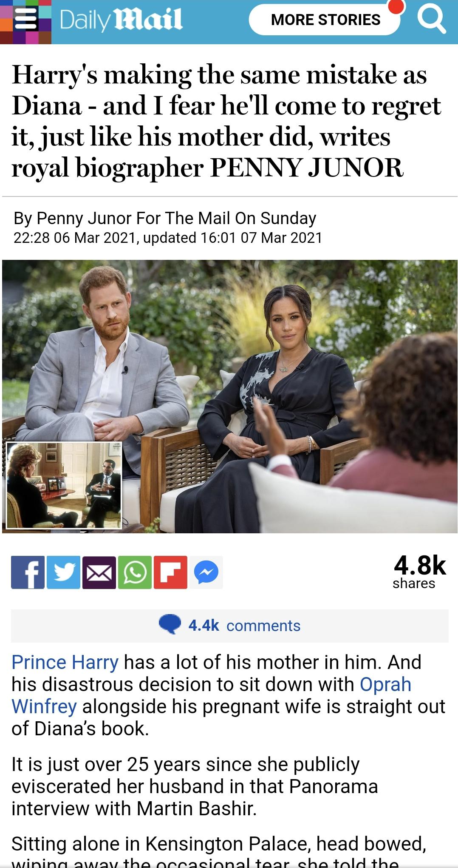Click the 4.8k shares counter

pyautogui.click(x=419, y=571)
